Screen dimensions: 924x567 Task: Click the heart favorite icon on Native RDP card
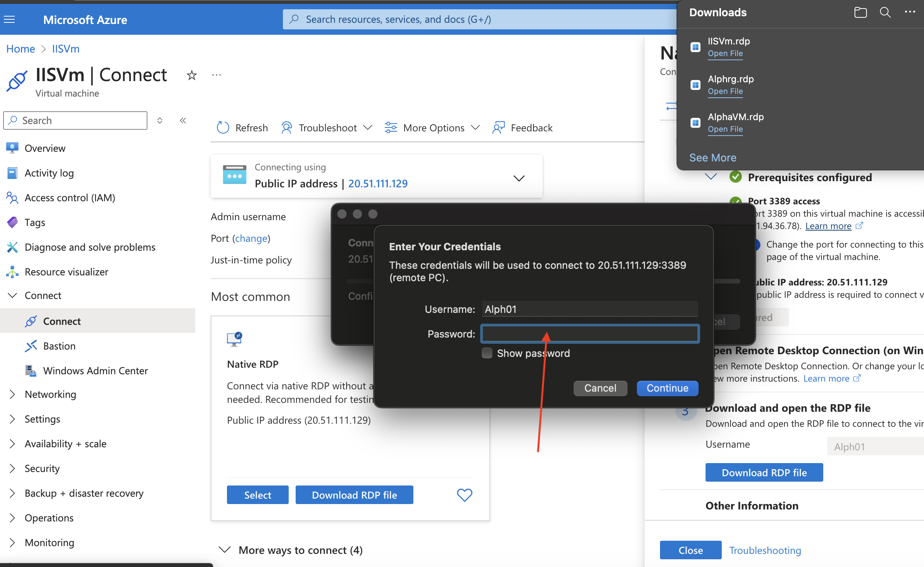pyautogui.click(x=464, y=495)
